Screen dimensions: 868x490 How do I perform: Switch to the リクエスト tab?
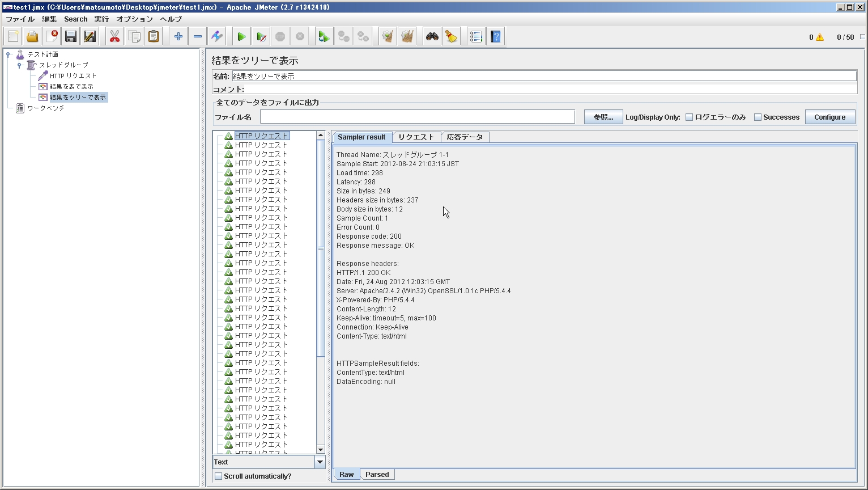[x=416, y=137]
